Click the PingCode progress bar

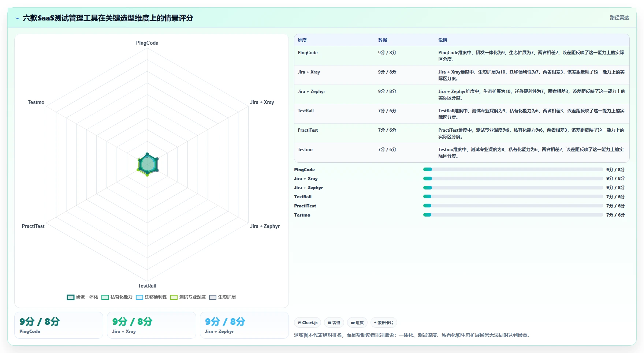point(513,169)
